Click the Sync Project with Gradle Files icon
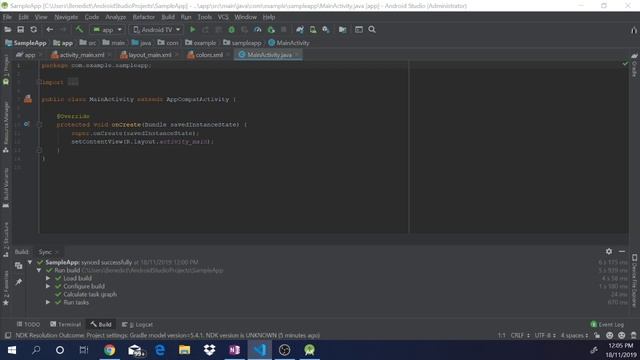 [300, 29]
